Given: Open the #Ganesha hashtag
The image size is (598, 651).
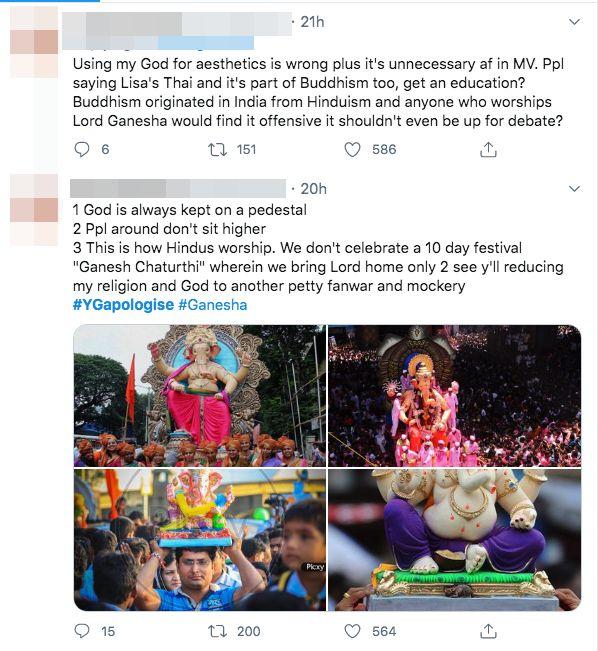Looking at the screenshot, I should 213,305.
